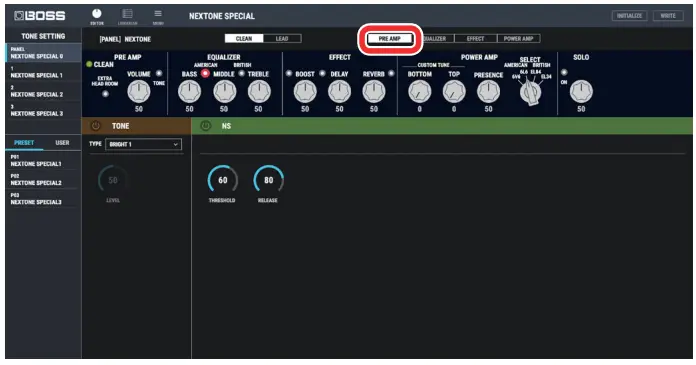Switch to the PRESET list tab
696x365 pixels.
pyautogui.click(x=24, y=143)
